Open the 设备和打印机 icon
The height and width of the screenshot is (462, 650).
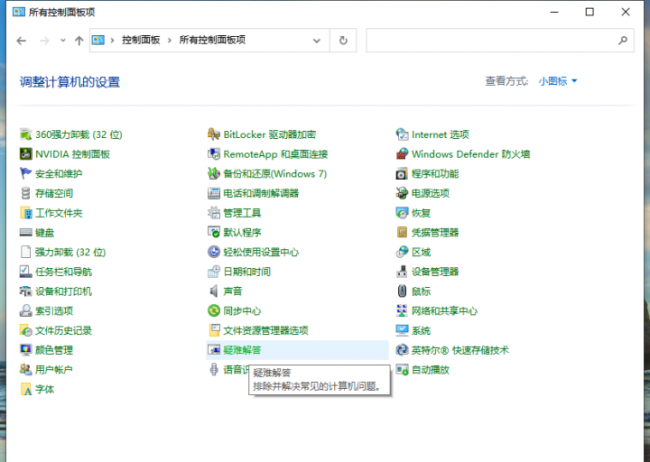26,291
